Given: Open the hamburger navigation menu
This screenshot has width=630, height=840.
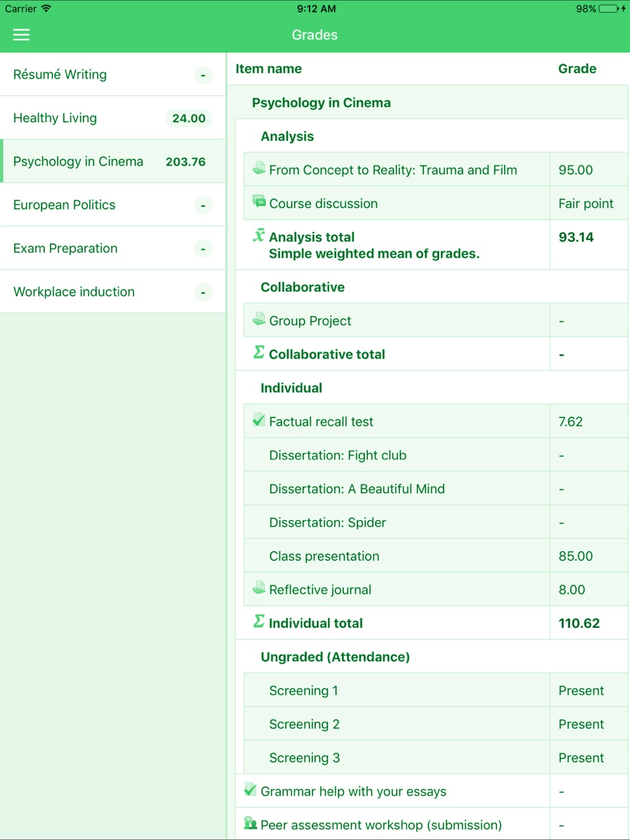Looking at the screenshot, I should pyautogui.click(x=21, y=35).
